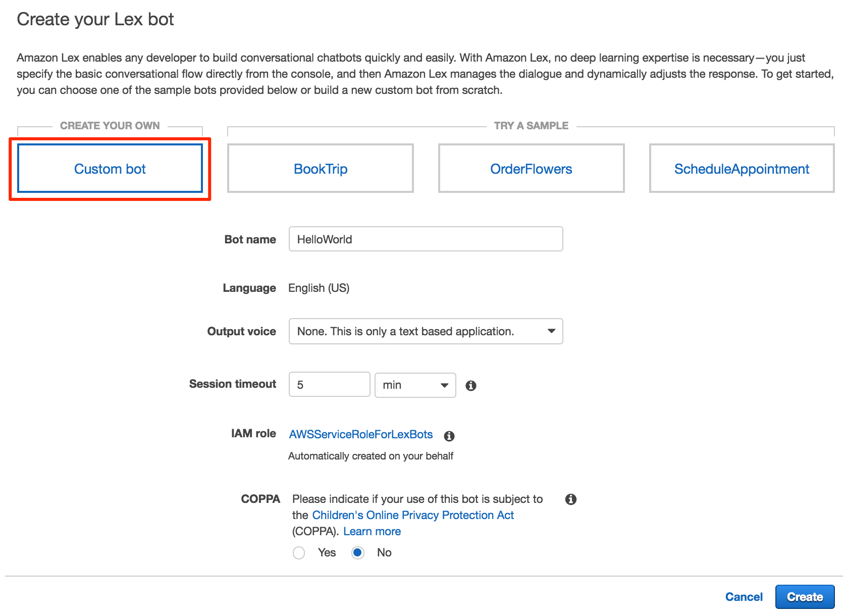Viewport: 843px width, 616px height.
Task: Open the COPPA Learn more link
Action: 372,531
